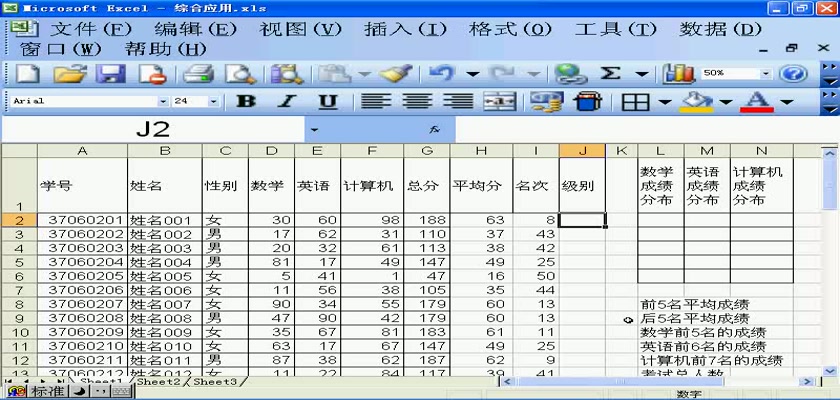
Task: Toggle Underline formatting
Action: click(x=327, y=101)
